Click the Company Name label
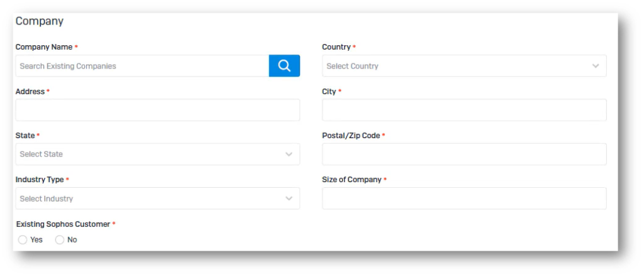Viewport: 644px width, 277px height. 44,47
